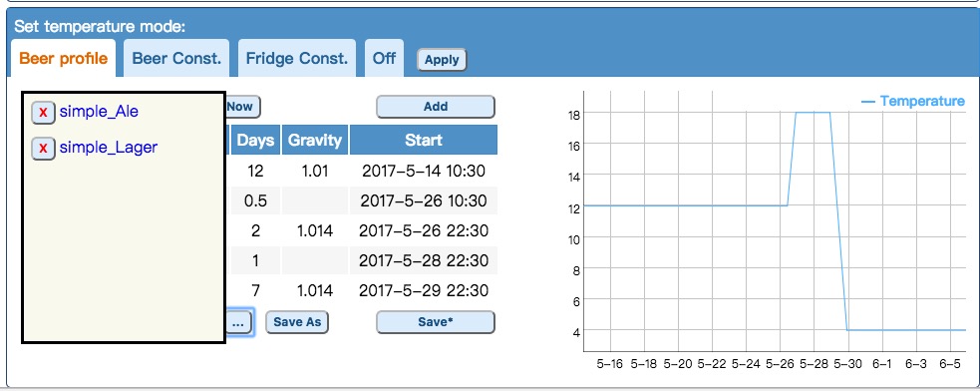This screenshot has width=980, height=391.
Task: Select the start date 2017-5-26 22:30
Action: 423,230
